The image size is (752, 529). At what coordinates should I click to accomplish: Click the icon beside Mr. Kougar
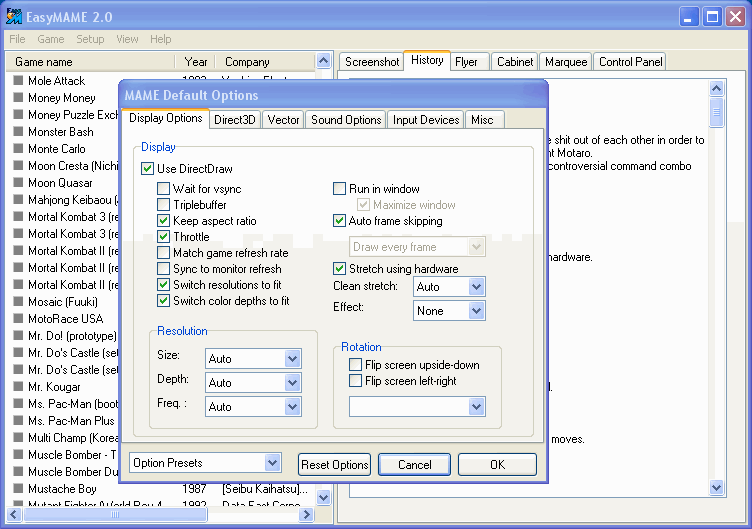(x=18, y=387)
